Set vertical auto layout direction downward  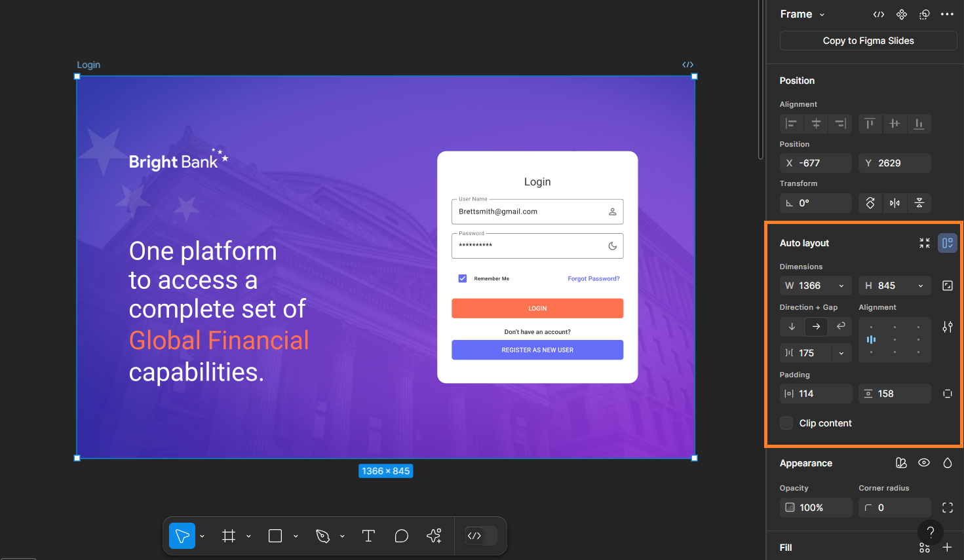[792, 326]
